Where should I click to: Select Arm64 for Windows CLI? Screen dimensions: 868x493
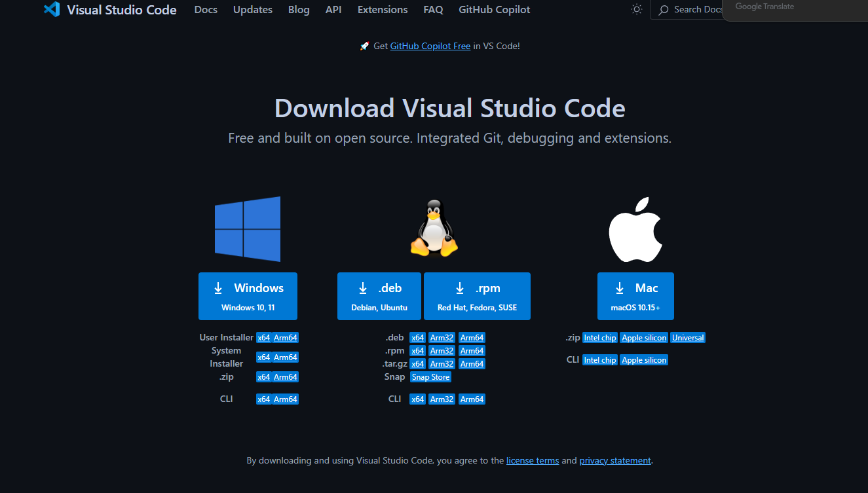point(286,399)
